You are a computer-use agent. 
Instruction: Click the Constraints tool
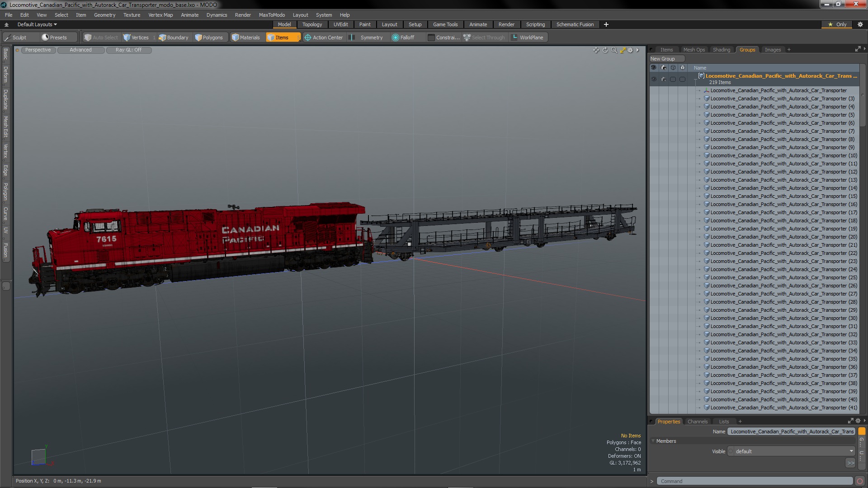tap(443, 38)
